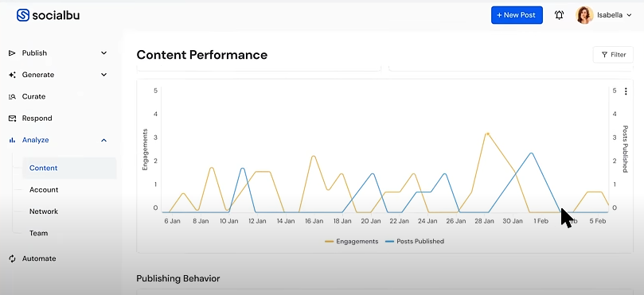Open the Filter button
Image resolution: width=644 pixels, height=295 pixels.
click(x=613, y=55)
